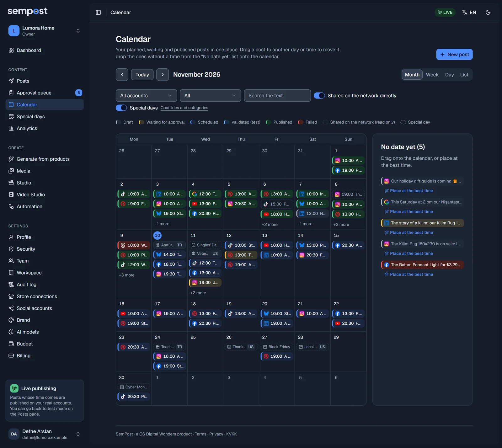Open the All status filter dropdown

click(210, 96)
